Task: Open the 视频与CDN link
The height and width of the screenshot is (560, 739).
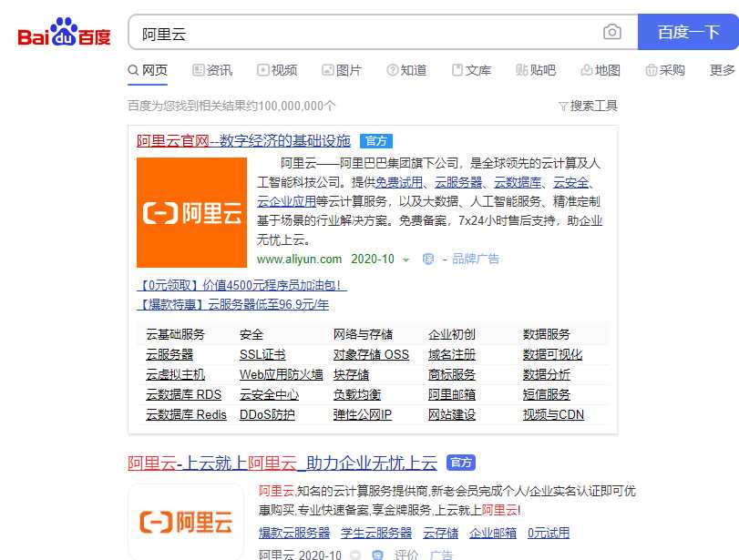Action: coord(553,415)
